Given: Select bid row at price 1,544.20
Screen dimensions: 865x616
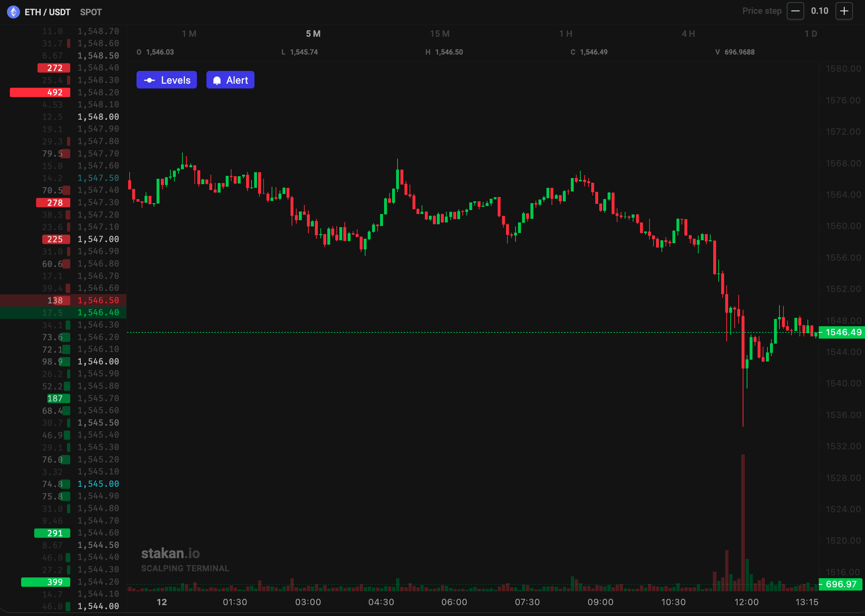Looking at the screenshot, I should pos(63,582).
